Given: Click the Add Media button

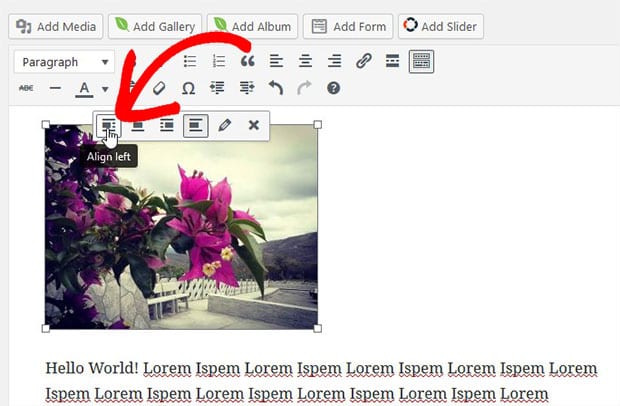Looking at the screenshot, I should tap(56, 26).
